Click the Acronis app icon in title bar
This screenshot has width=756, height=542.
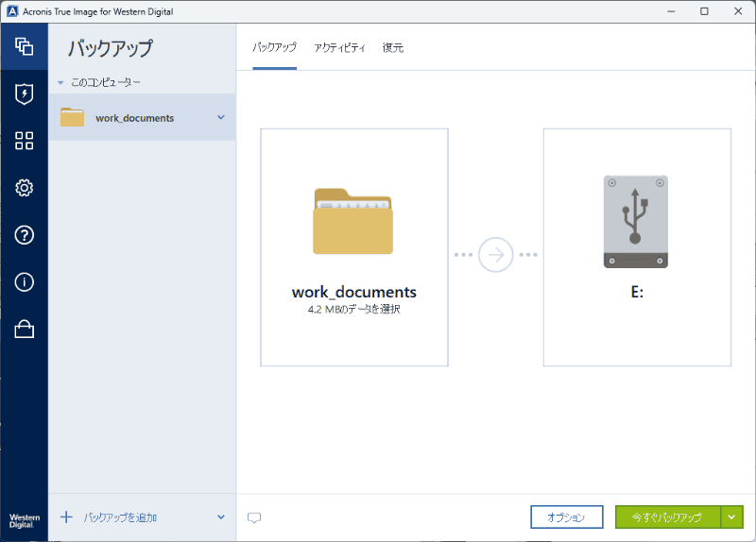tap(12, 11)
